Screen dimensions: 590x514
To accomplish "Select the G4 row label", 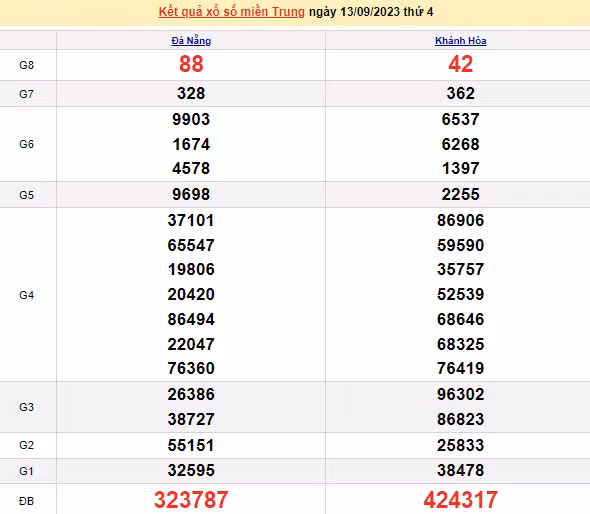I will 26,295.
